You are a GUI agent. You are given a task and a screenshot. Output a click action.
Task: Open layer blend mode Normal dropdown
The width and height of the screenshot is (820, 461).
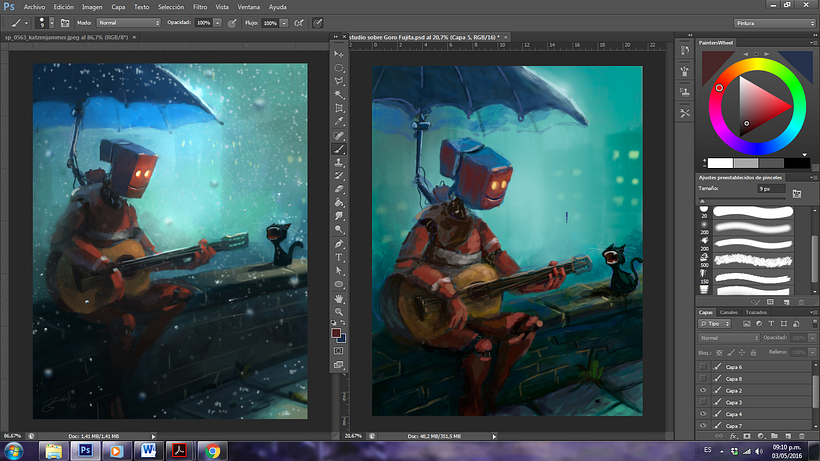pyautogui.click(x=728, y=338)
